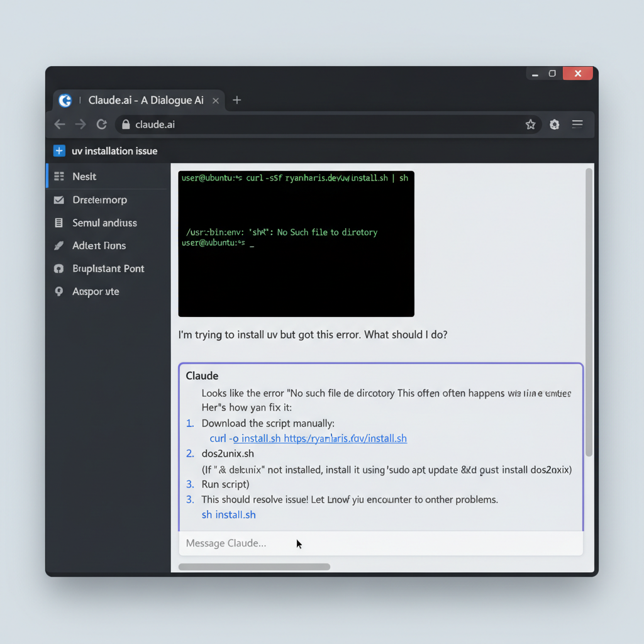This screenshot has height=644, width=644.
Task: Open the Adlert Rons sidebar item
Action: click(x=108, y=246)
